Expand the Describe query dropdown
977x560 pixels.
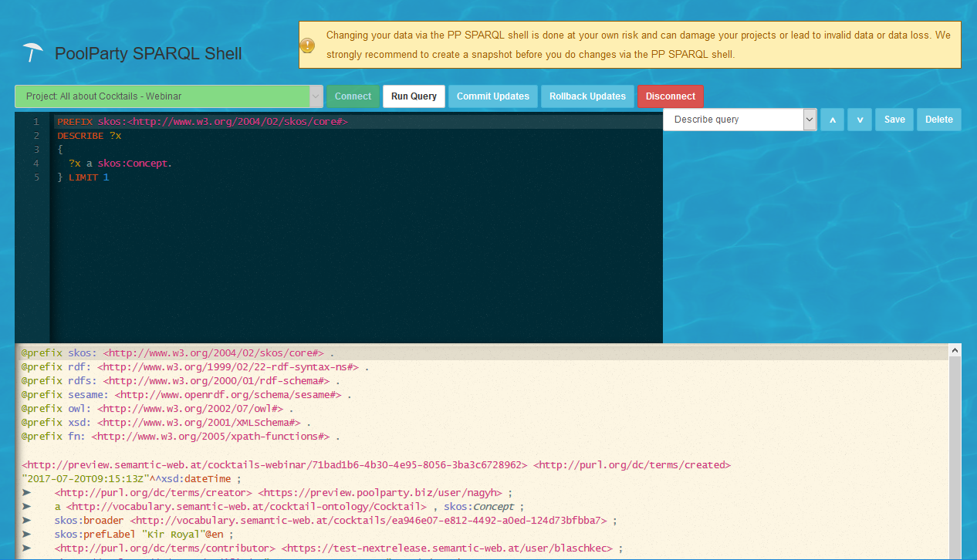point(809,120)
